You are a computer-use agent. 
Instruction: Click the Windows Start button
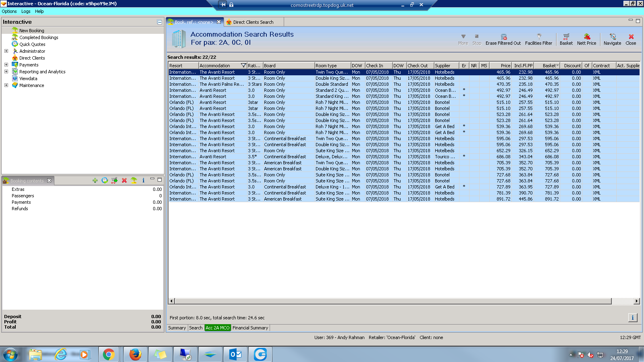tap(10, 355)
